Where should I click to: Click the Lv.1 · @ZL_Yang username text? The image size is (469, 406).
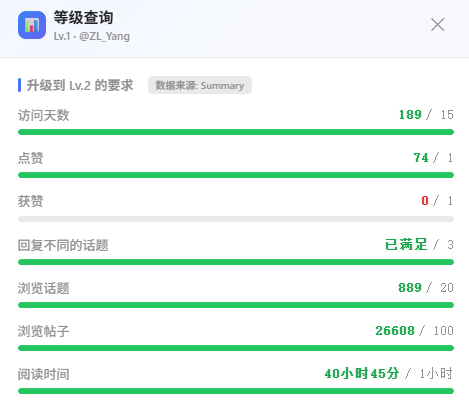coord(92,36)
